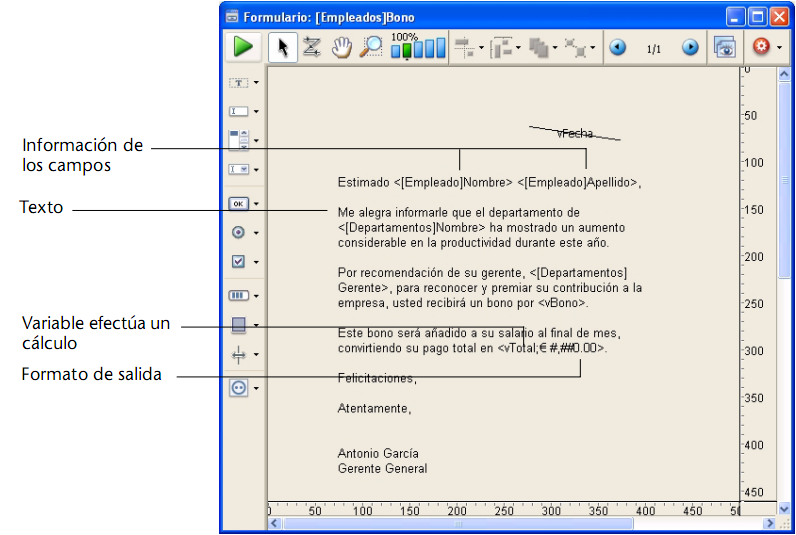Open the views eye icon button
This screenshot has width=796, height=535.
click(724, 47)
